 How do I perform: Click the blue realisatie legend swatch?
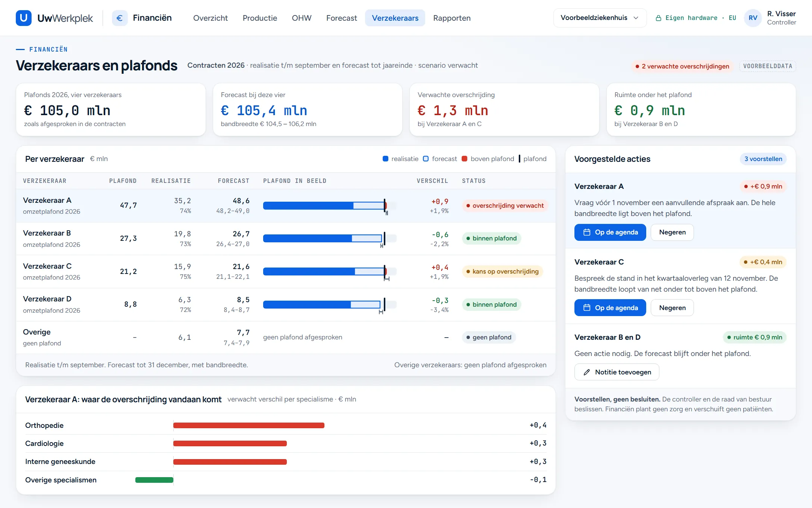coord(385,159)
